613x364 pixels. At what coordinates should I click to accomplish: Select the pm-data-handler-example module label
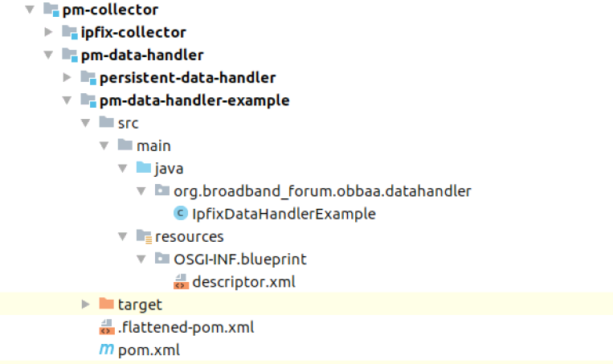pyautogui.click(x=194, y=100)
